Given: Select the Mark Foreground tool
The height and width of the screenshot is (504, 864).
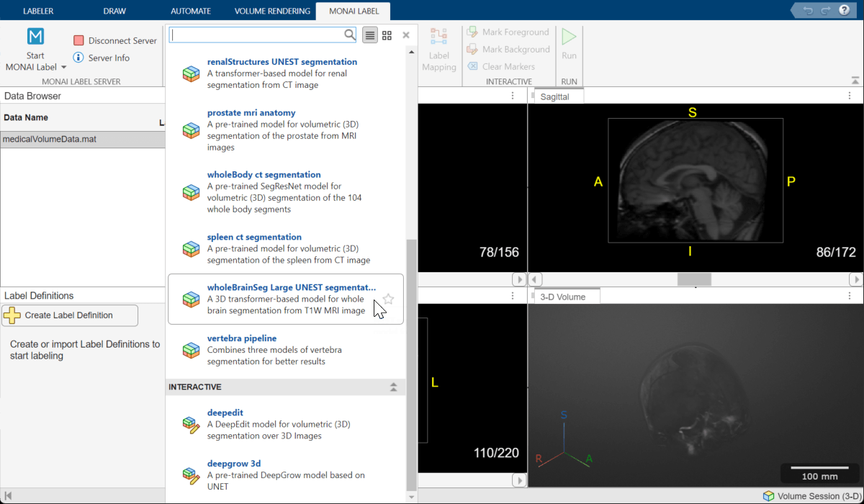Looking at the screenshot, I should pyautogui.click(x=508, y=32).
